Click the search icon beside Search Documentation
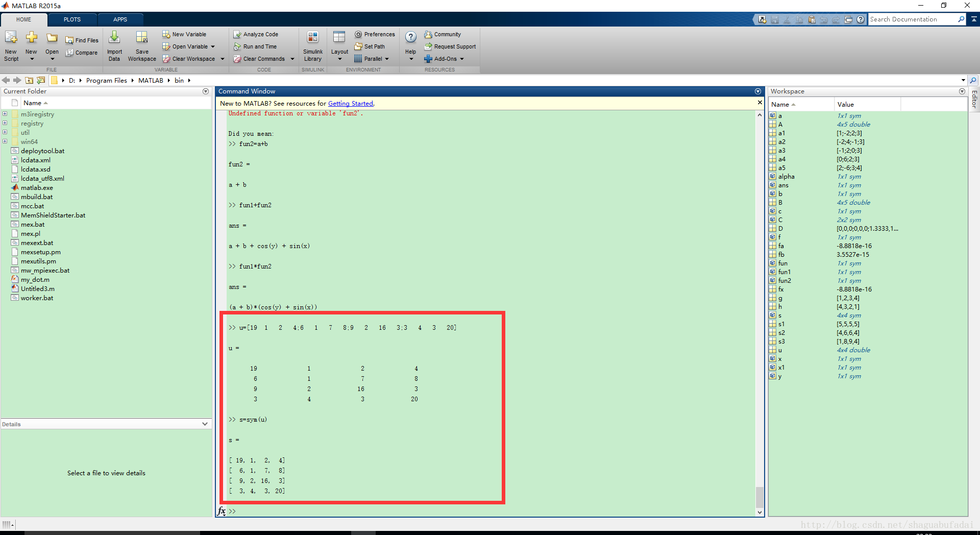Image resolution: width=980 pixels, height=535 pixels. pyautogui.click(x=961, y=19)
